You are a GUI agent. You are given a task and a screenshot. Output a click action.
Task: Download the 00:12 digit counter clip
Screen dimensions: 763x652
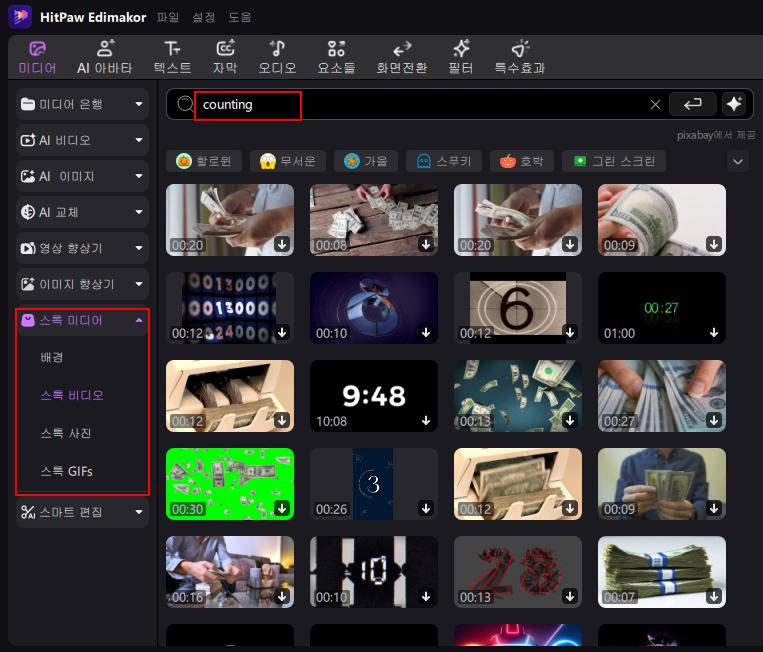click(282, 332)
